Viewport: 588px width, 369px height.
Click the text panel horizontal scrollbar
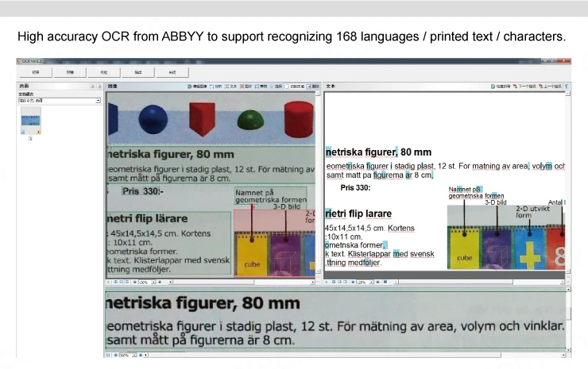tap(480, 282)
